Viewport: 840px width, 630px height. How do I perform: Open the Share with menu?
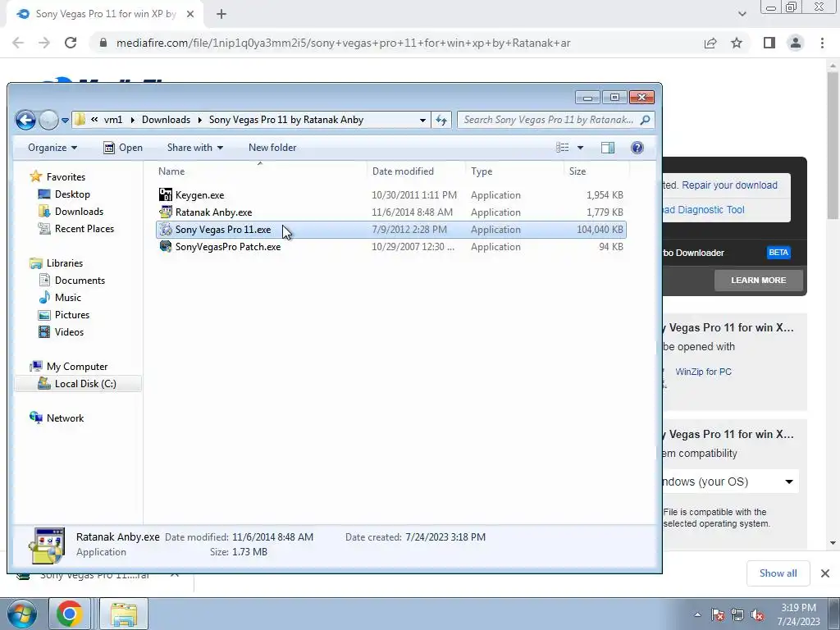(x=195, y=148)
